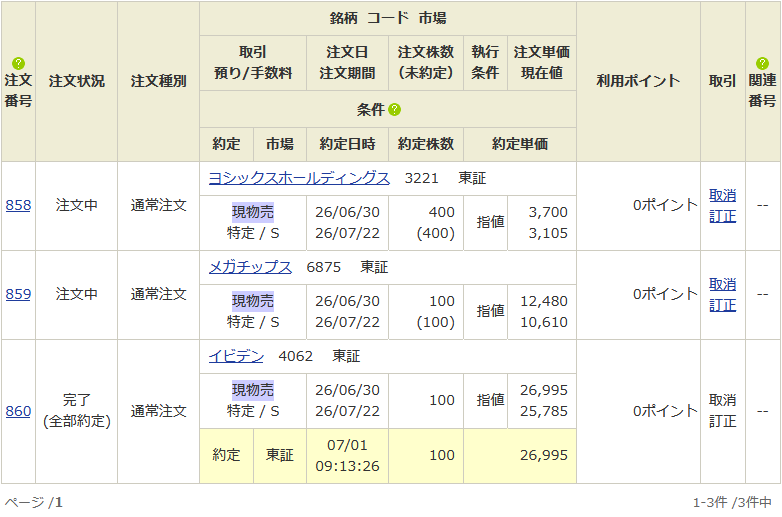
Task: Select current price 3,105
Action: [x=548, y=233]
